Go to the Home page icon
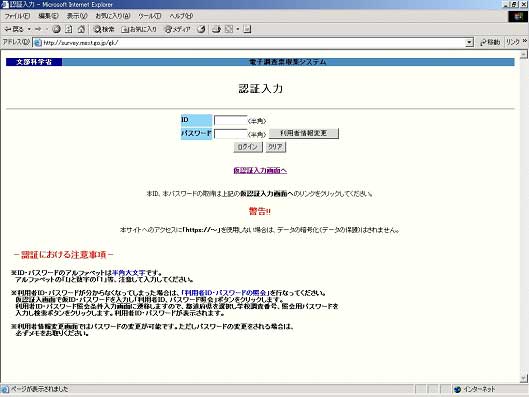 tap(81, 29)
